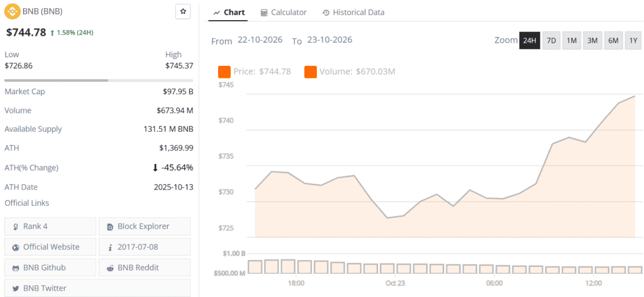Switch to the Calculator tab
Viewport: 644px width, 297px height.
284,13
